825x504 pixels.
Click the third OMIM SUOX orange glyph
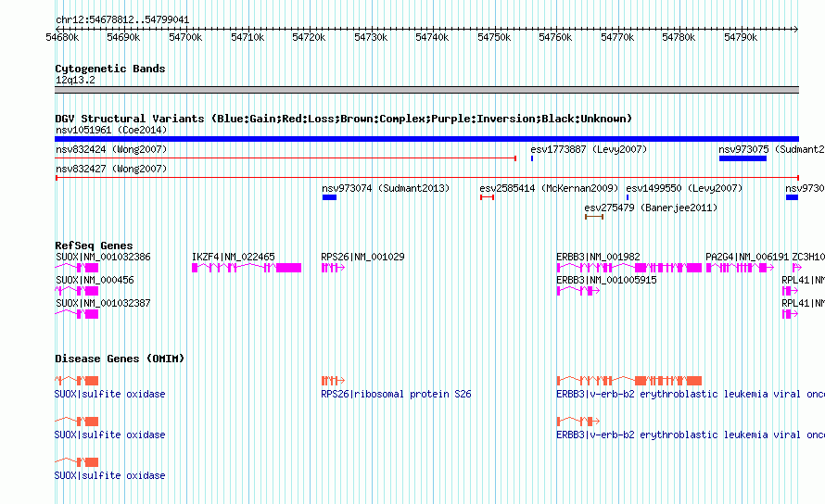[76, 462]
